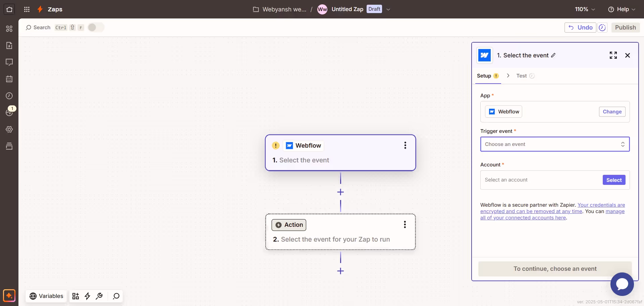Open the Webyansh workspace folder breadcrumb
This screenshot has width=644, height=306.
(x=280, y=9)
